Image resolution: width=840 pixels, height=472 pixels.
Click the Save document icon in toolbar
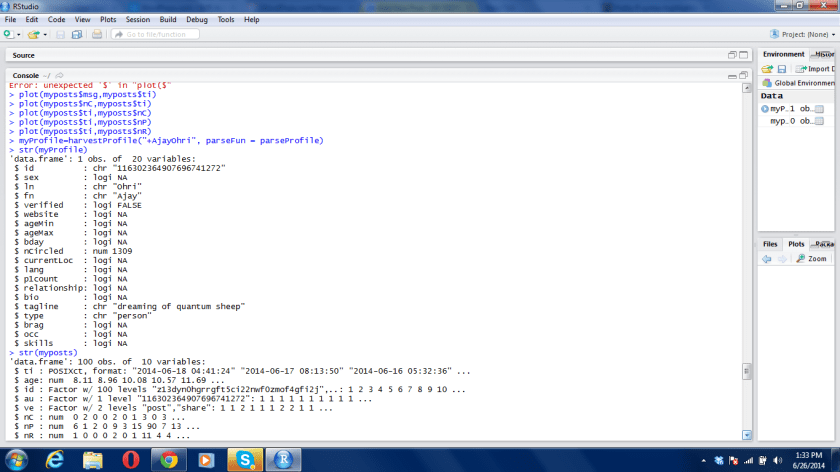point(61,34)
